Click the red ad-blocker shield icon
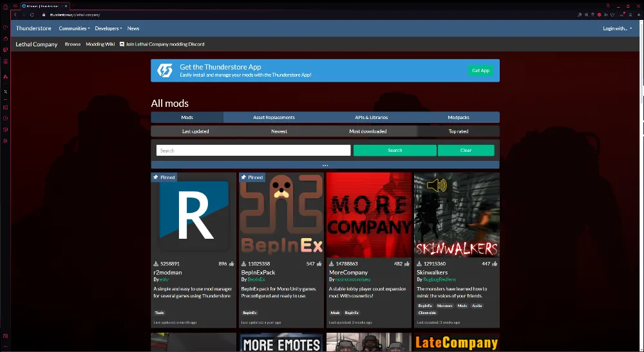 pyautogui.click(x=599, y=15)
